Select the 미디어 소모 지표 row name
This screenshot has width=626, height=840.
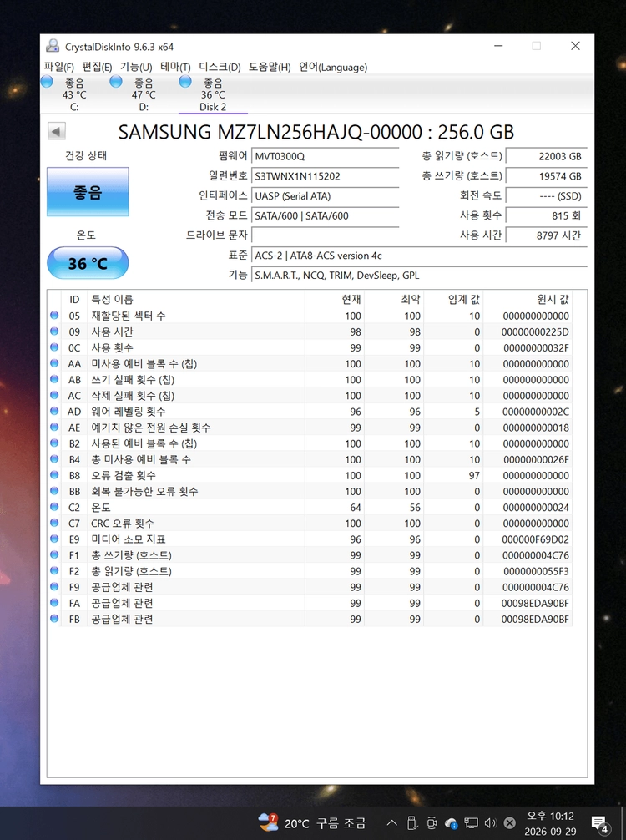[x=129, y=539]
